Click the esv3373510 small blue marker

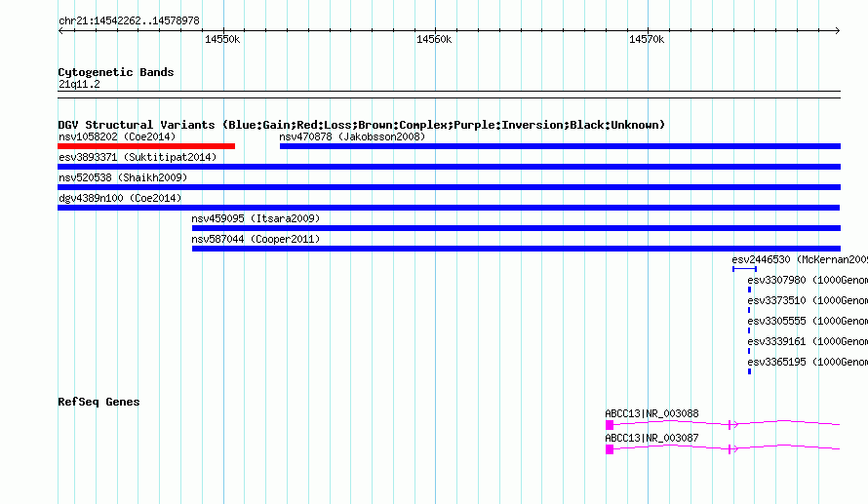click(x=749, y=310)
